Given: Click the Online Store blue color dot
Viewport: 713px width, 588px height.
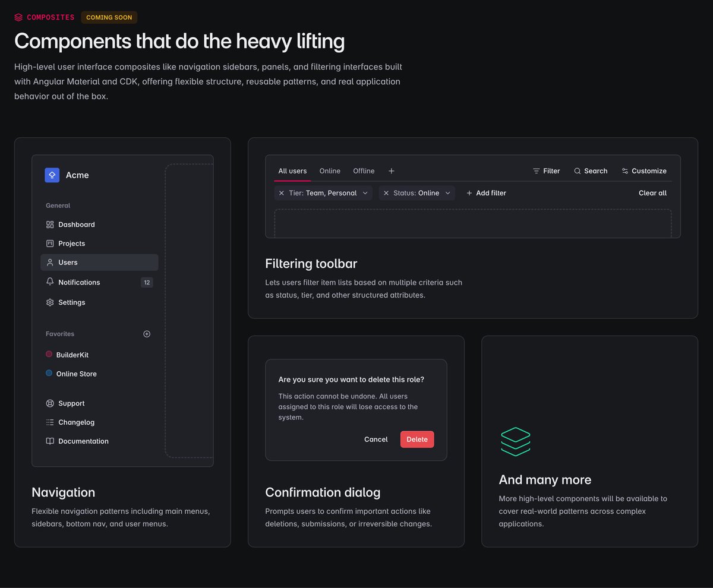Looking at the screenshot, I should tap(49, 373).
